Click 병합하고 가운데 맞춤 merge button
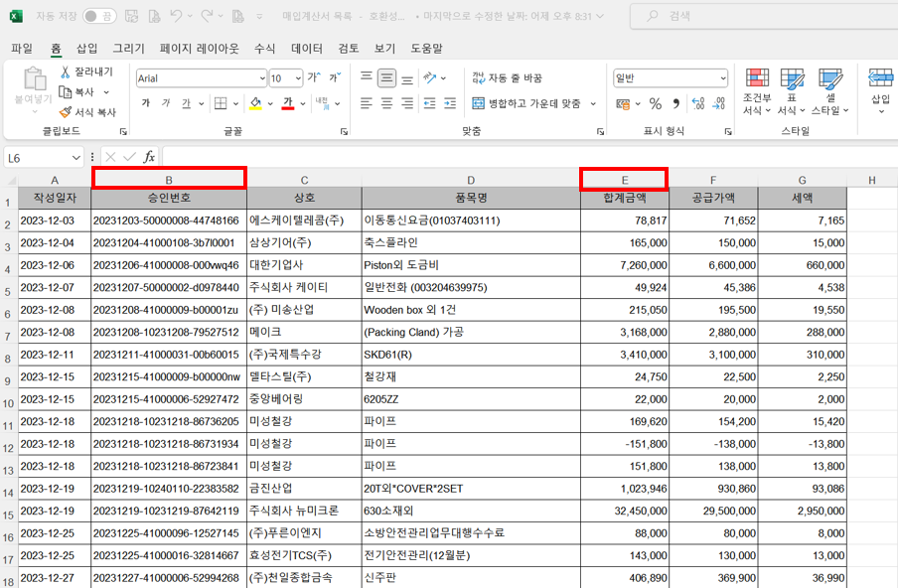899x588 pixels. click(526, 103)
